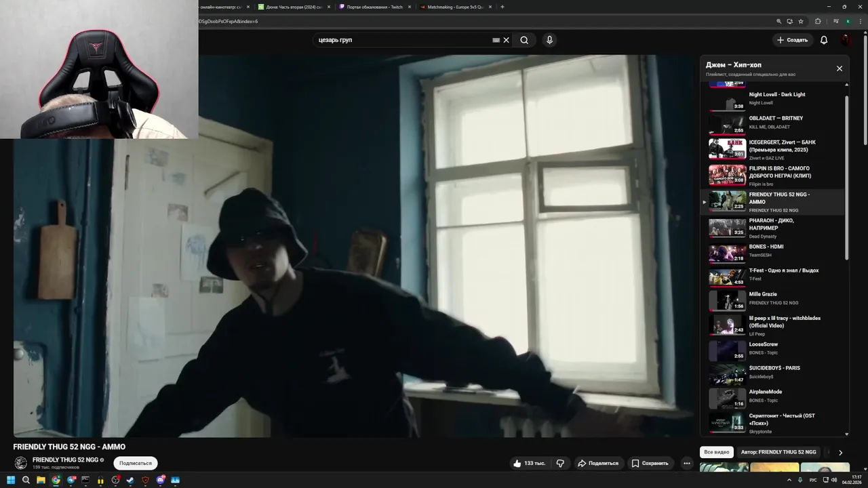The width and height of the screenshot is (868, 488).
Task: Click the magnifier search button beside search box
Action: pyautogui.click(x=524, y=40)
